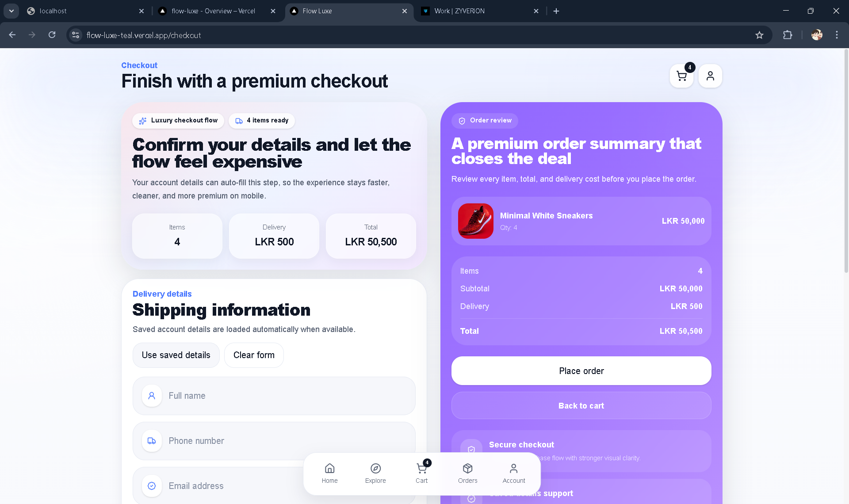Expand a new tab with the plus button
The image size is (849, 504).
[x=556, y=11]
